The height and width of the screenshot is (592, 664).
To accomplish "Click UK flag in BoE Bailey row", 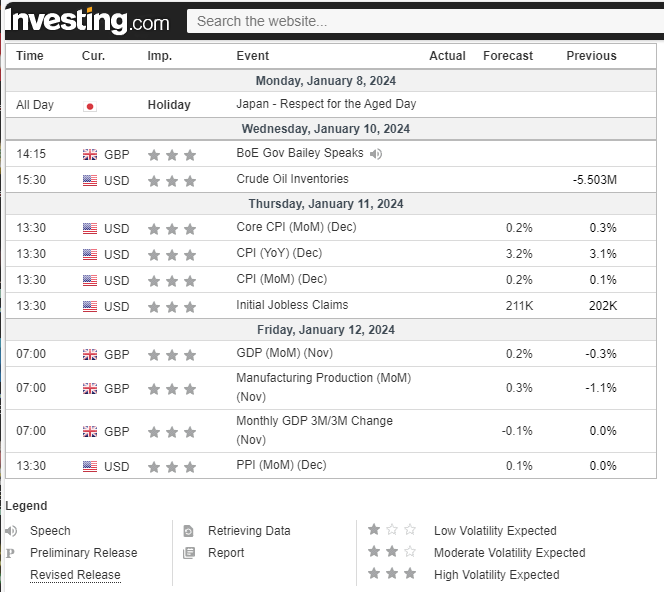I will pos(90,155).
